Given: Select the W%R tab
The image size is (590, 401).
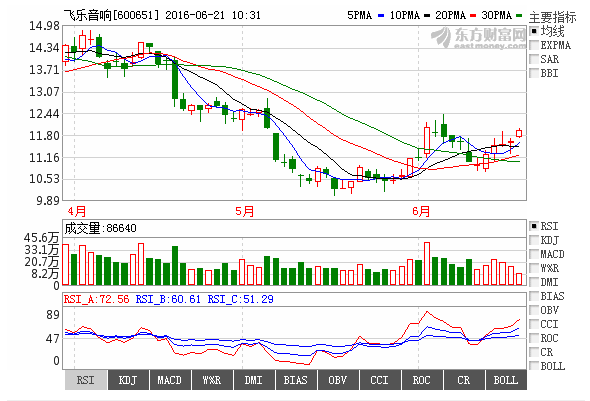Looking at the screenshot, I should coord(212,380).
